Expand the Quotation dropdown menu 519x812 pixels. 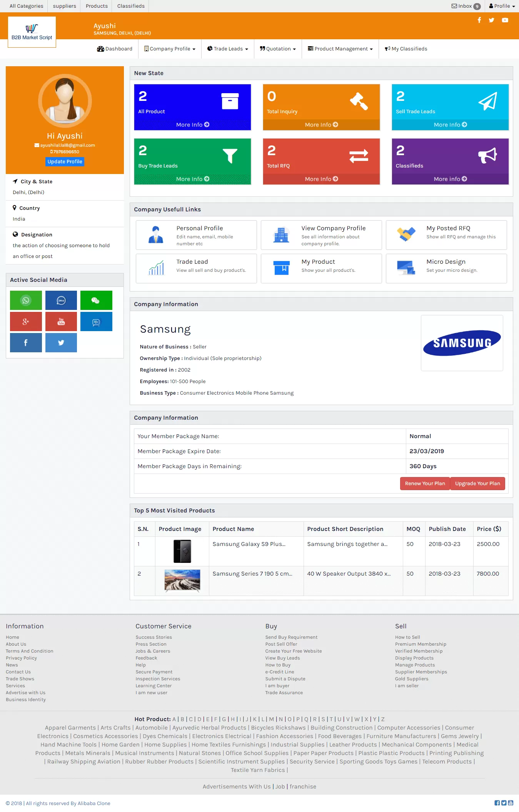[278, 49]
